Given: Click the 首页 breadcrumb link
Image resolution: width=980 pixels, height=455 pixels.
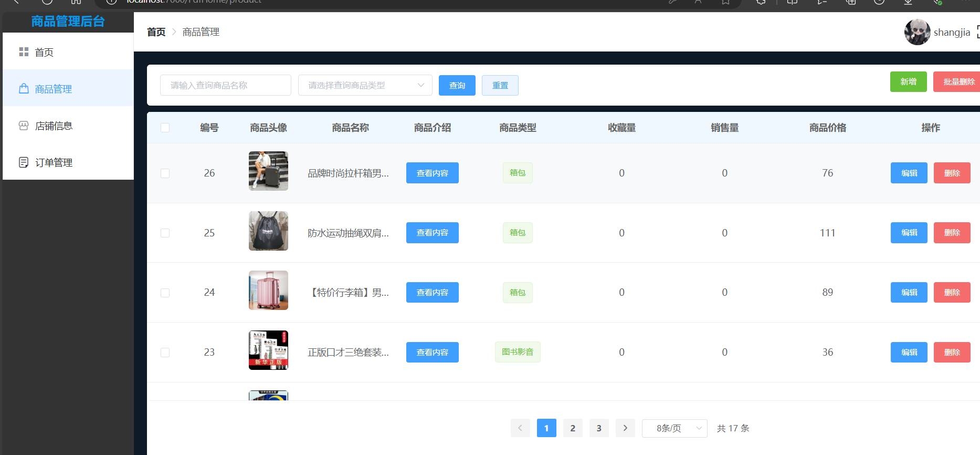Looking at the screenshot, I should pyautogui.click(x=156, y=32).
